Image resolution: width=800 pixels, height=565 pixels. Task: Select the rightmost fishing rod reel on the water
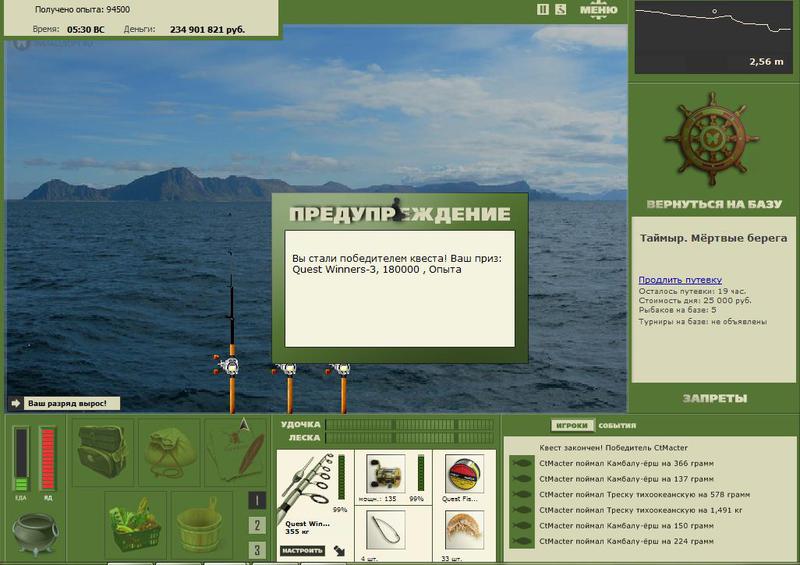click(x=341, y=369)
